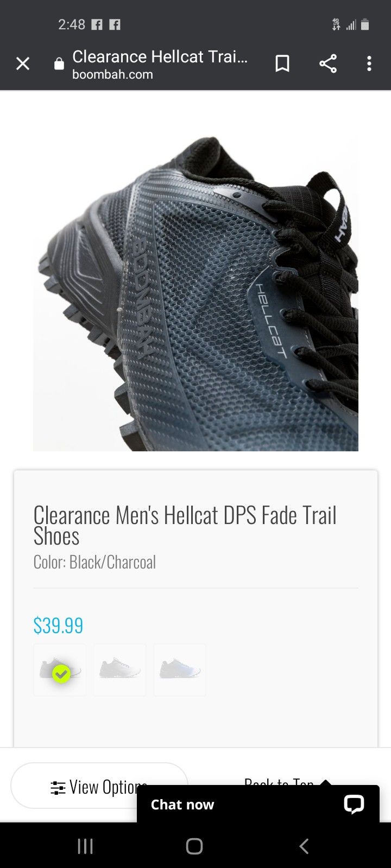Tap the first Facebook notification icon
Viewport: 391px width, 868px height.
click(x=97, y=24)
